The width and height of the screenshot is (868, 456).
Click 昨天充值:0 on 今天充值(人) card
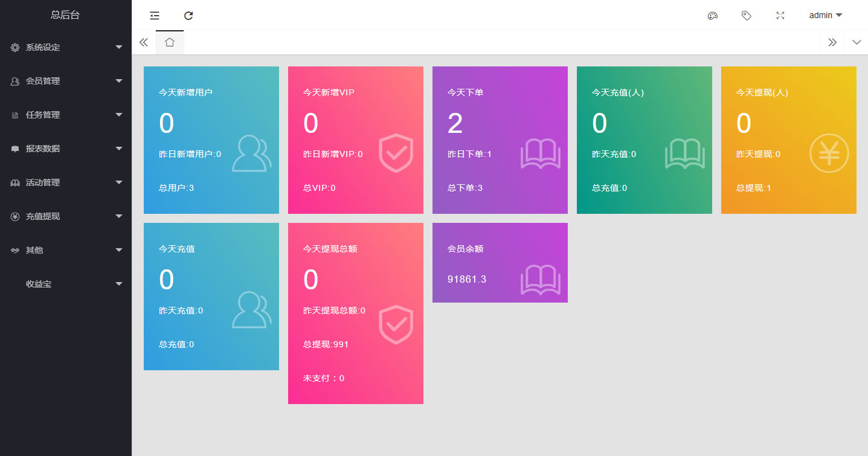pos(614,154)
